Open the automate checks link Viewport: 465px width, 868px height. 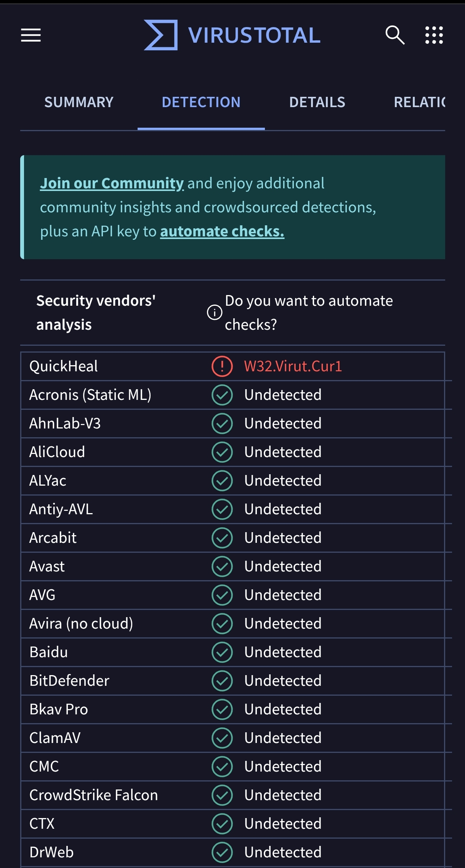click(x=222, y=231)
